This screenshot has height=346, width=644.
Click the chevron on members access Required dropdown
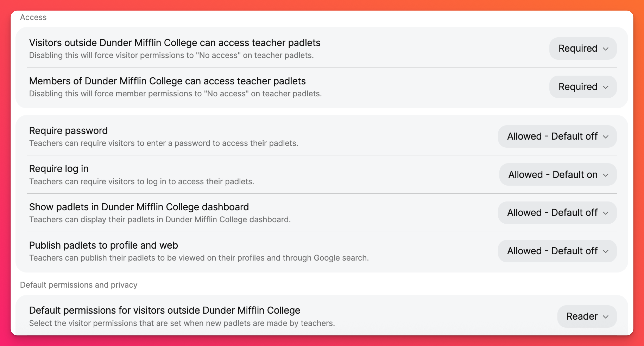605,87
